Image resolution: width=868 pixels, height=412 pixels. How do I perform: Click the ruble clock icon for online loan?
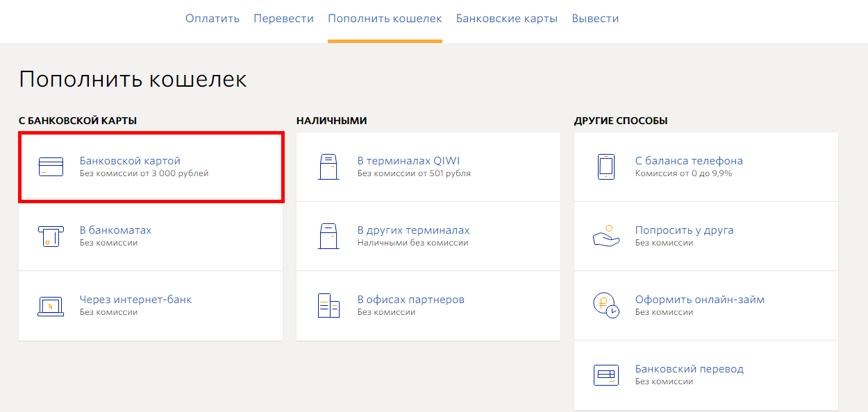(606, 306)
